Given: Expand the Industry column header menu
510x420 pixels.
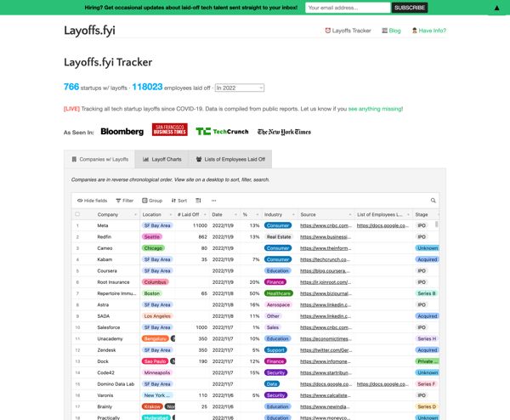Looking at the screenshot, I should pos(293,215).
